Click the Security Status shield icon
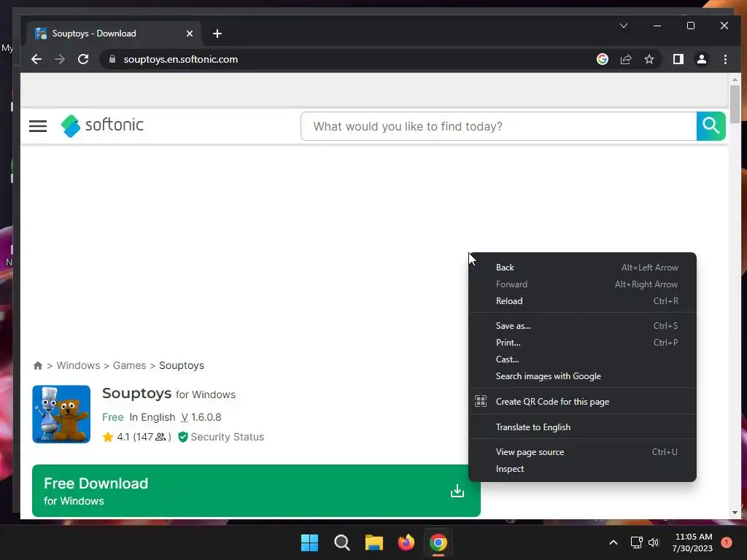Screen dimensions: 747x560 [x=183, y=437]
